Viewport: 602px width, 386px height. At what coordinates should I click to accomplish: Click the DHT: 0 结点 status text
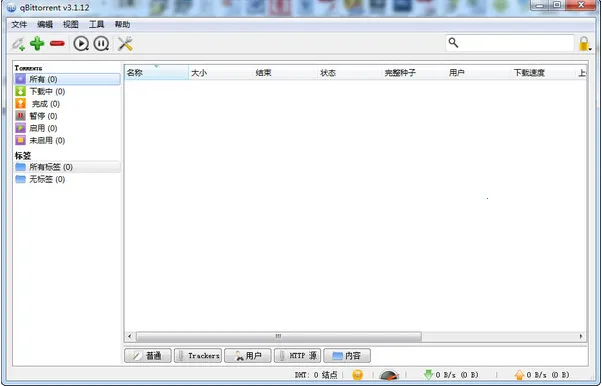click(x=316, y=375)
